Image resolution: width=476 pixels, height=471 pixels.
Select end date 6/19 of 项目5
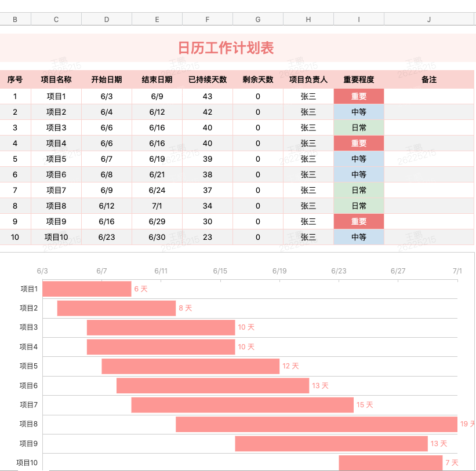pos(157,159)
